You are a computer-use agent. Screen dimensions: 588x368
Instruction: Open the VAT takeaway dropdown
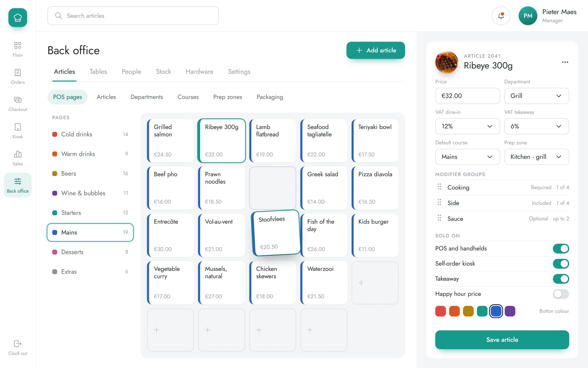[x=537, y=126]
